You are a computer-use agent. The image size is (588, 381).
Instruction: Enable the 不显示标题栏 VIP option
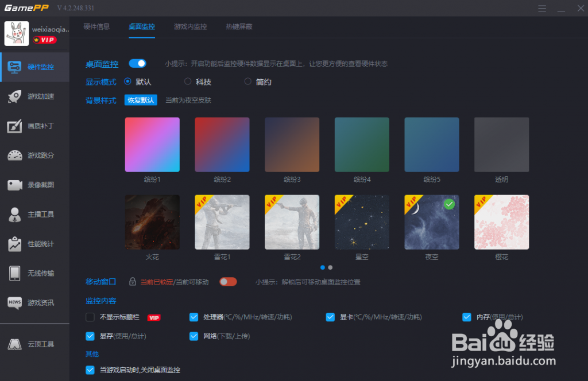coord(90,317)
